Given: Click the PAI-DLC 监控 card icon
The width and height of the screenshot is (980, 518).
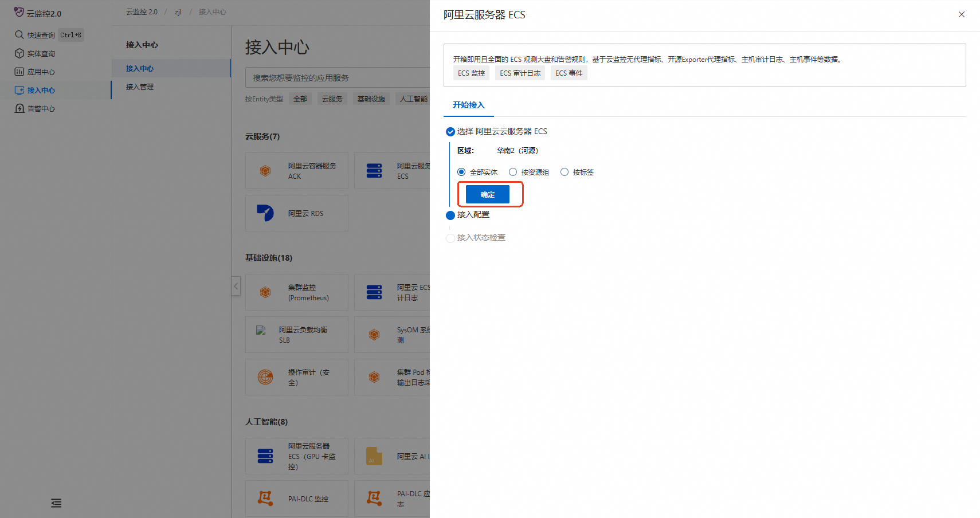Looking at the screenshot, I should (265, 499).
